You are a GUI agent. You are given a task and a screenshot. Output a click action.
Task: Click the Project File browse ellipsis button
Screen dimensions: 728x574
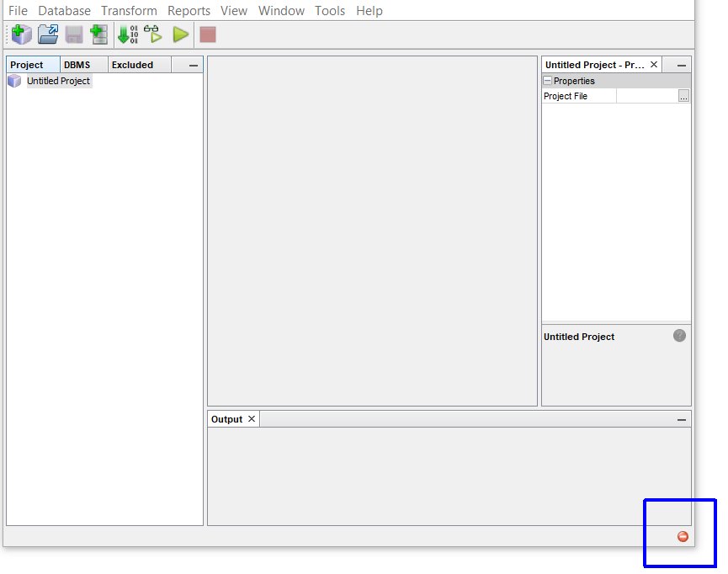point(683,96)
